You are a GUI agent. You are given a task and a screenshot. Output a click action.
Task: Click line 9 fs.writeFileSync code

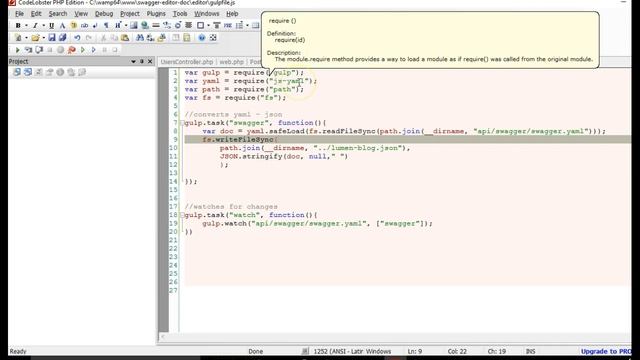(x=240, y=140)
